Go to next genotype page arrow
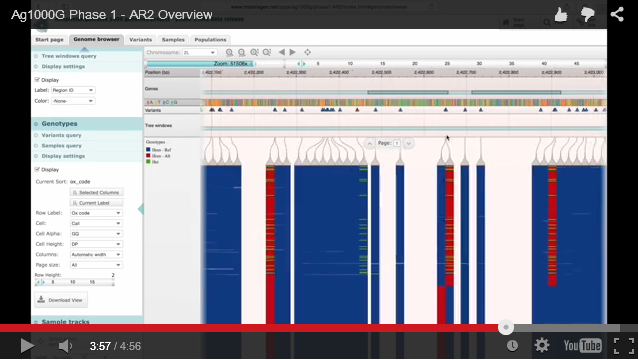Image resolution: width=638 pixels, height=360 pixels. [409, 143]
